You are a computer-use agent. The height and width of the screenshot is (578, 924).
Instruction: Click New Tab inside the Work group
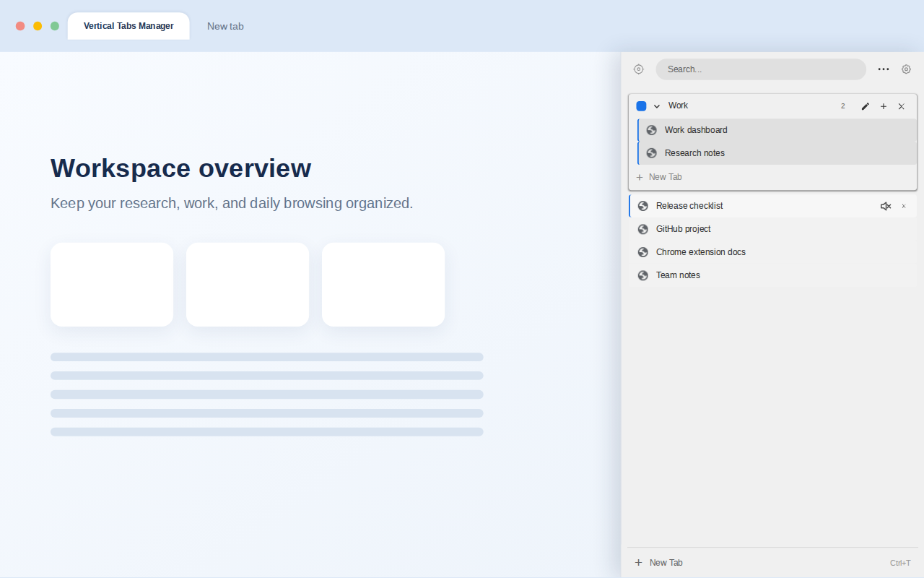tap(772, 177)
